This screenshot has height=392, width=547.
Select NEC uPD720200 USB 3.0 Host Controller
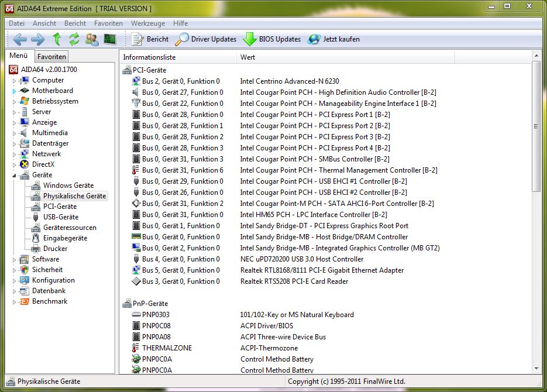302,259
